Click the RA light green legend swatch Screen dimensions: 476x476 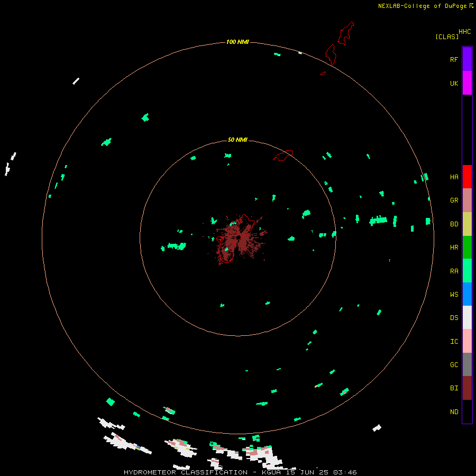[467, 271]
